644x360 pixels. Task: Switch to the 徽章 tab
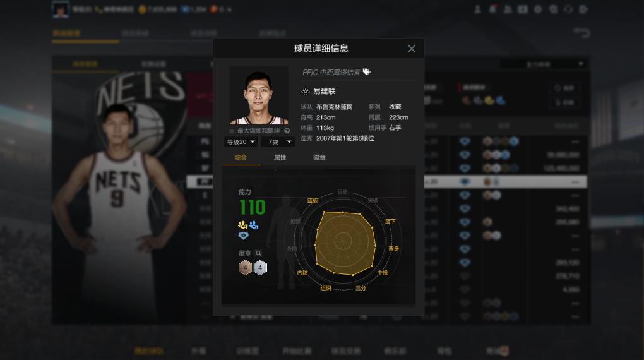(x=319, y=157)
